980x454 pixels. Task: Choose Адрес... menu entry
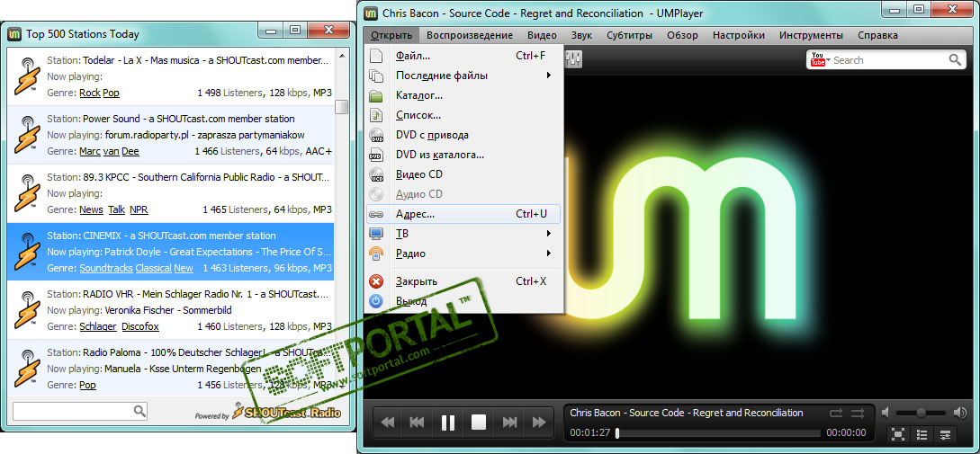[463, 214]
